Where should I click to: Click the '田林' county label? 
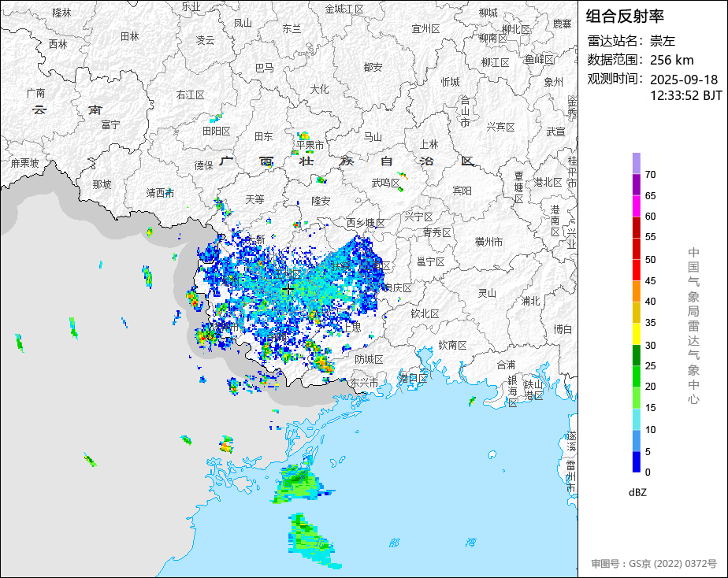coord(129,36)
